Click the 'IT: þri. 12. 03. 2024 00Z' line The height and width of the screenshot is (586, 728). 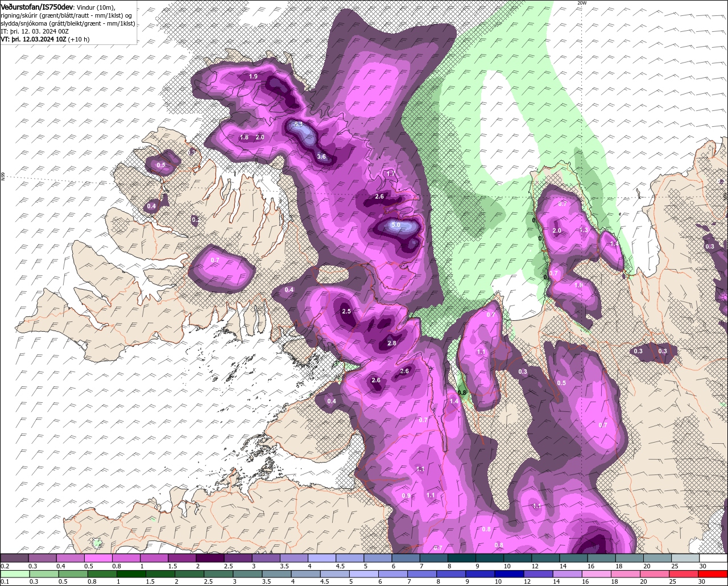34,31
